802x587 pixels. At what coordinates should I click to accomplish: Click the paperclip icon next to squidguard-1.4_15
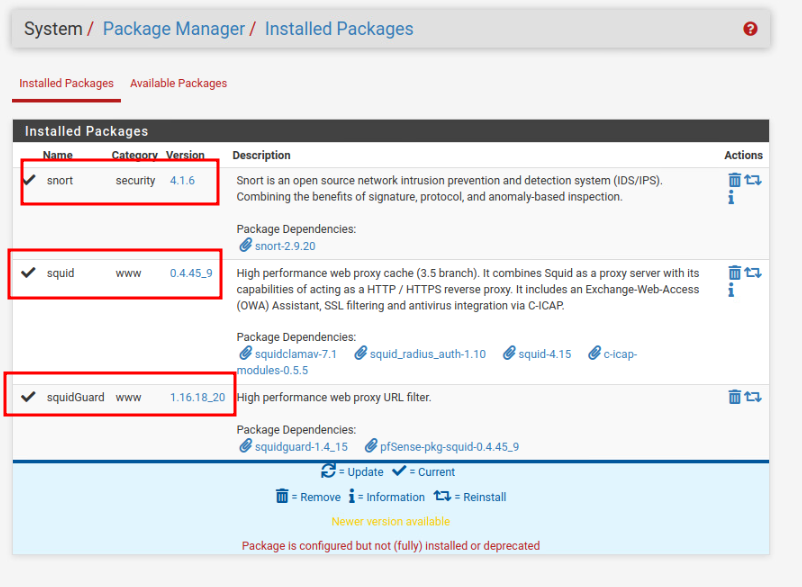point(246,446)
